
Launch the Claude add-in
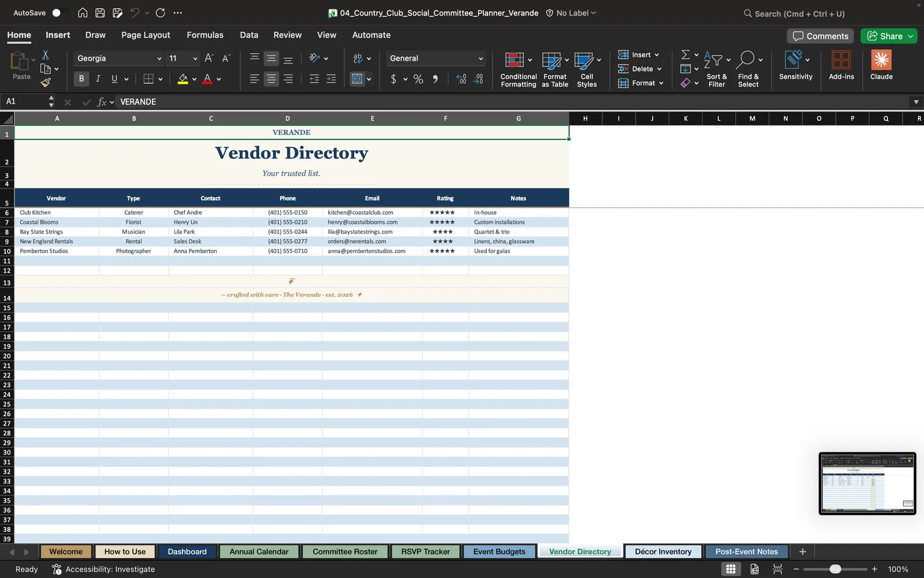pos(881,65)
